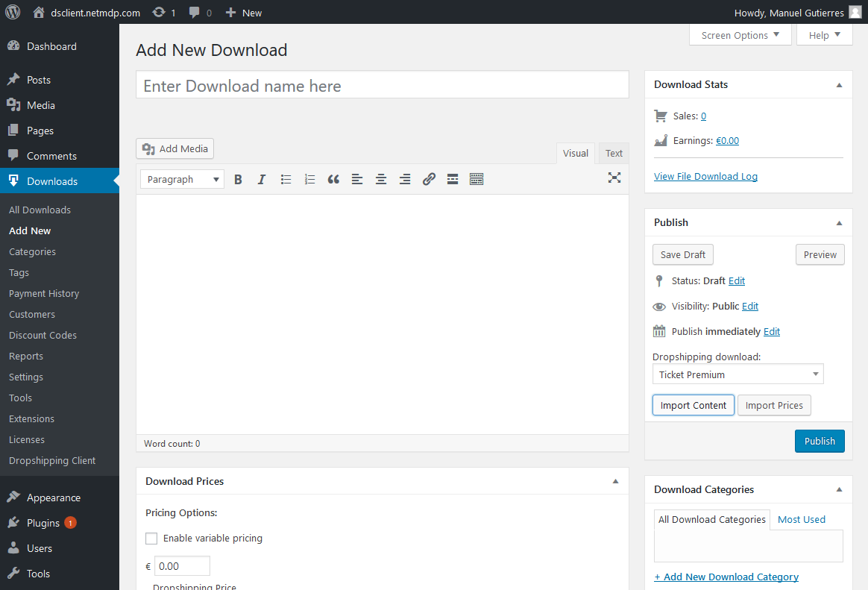Apply blockquote formatting

[333, 179]
